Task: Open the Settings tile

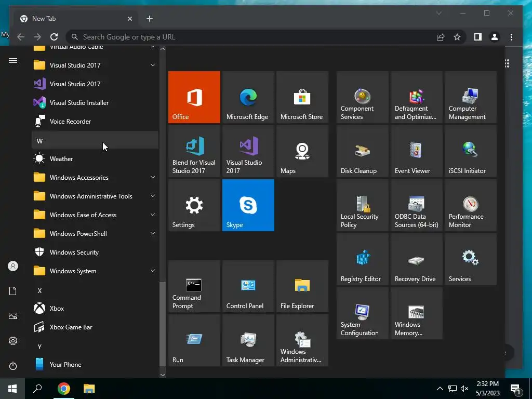Action: coord(194,205)
